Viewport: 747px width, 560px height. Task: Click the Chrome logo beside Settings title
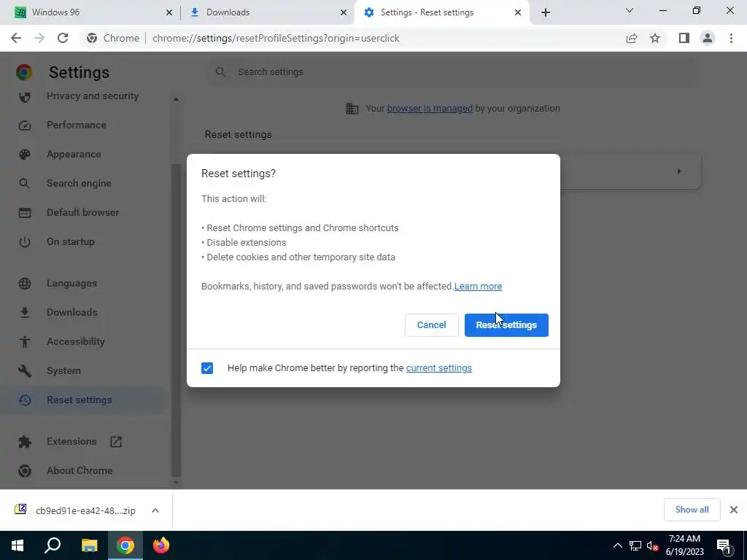click(24, 72)
